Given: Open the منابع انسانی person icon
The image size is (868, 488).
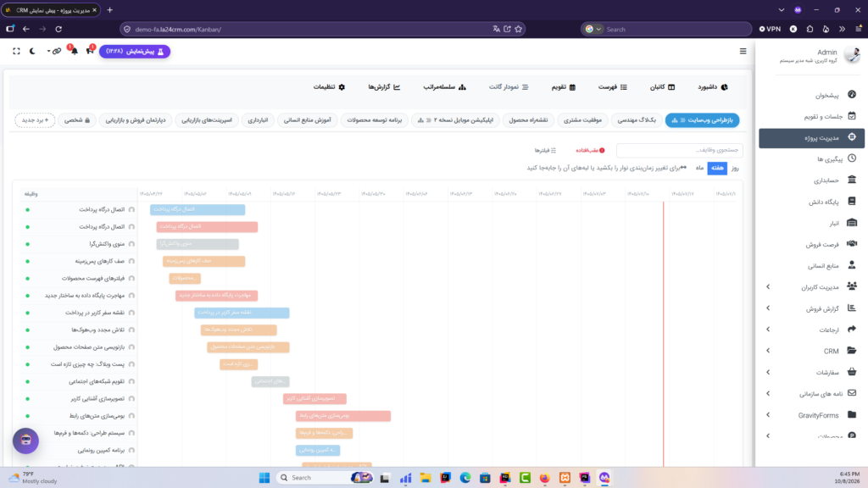Looking at the screenshot, I should (x=852, y=265).
